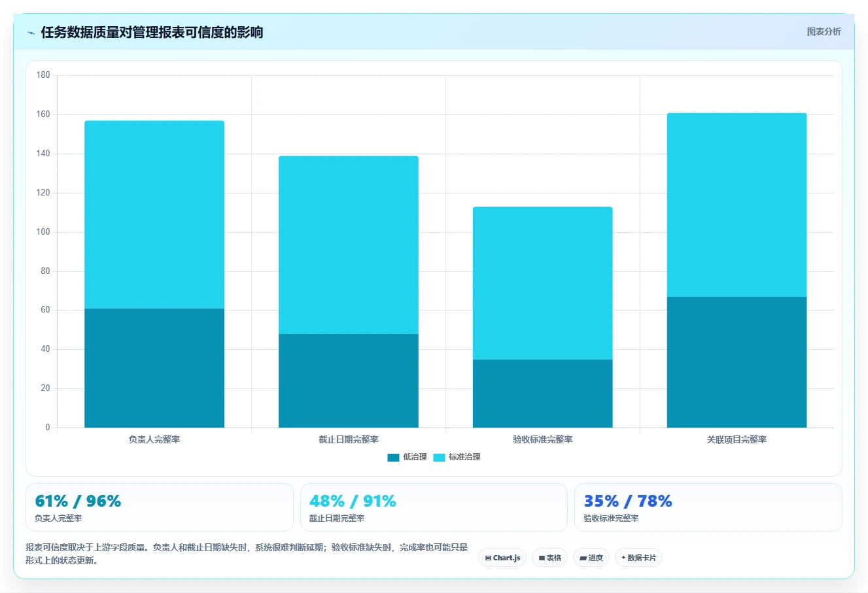Click the dark 低治理 bar segment for 负责人完整率
This screenshot has height=593, width=868.
(x=154, y=368)
